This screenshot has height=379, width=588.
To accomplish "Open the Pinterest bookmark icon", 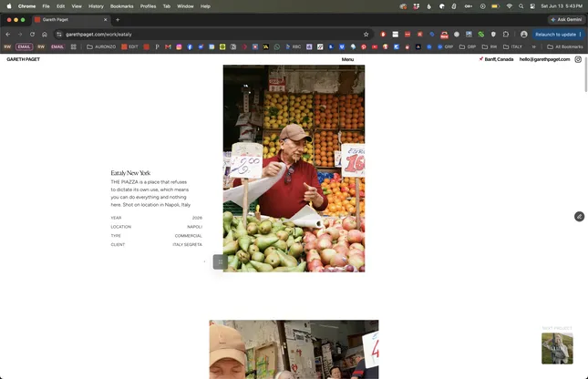I will coord(364,46).
